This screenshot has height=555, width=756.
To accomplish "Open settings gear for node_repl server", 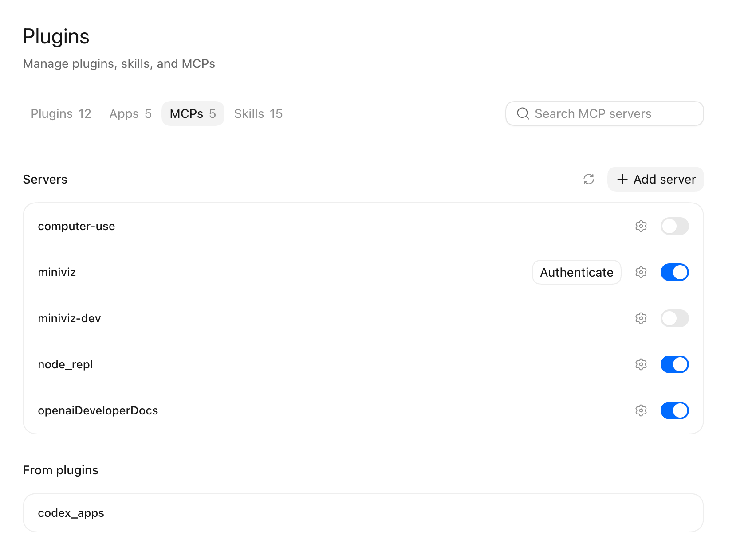I will click(x=641, y=364).
